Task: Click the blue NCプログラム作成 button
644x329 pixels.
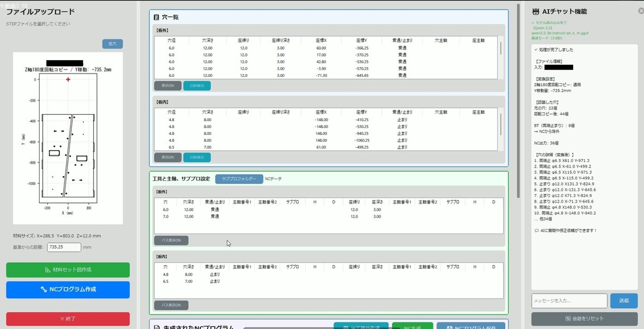Action: coord(68,289)
